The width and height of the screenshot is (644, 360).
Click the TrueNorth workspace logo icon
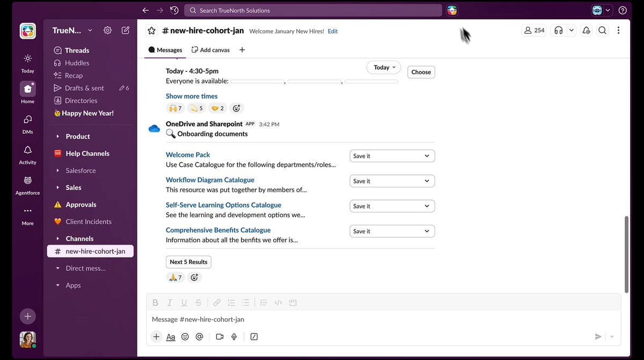(x=28, y=31)
